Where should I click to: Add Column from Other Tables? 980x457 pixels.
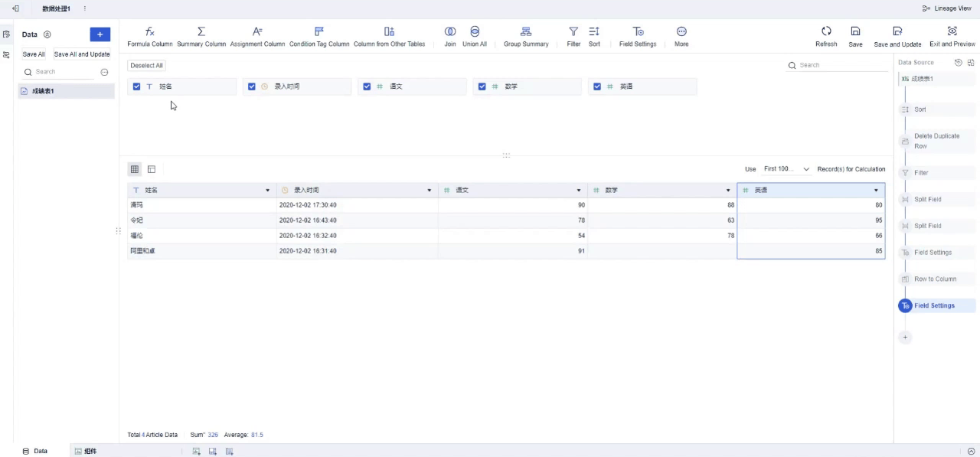click(x=389, y=37)
